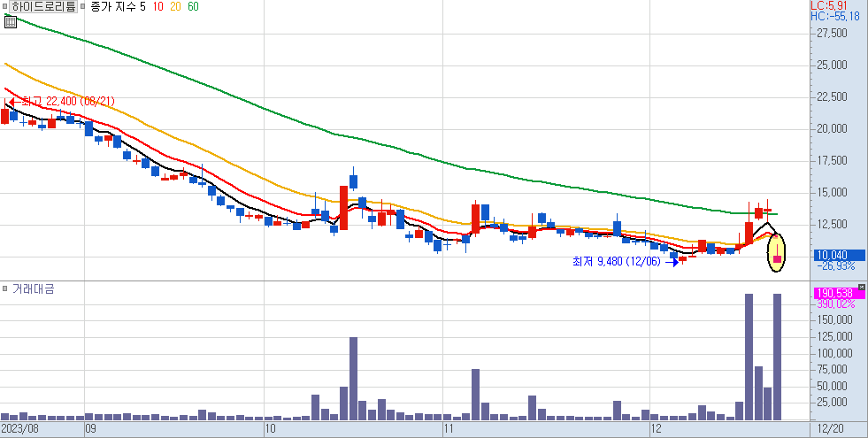Click the blue 10,040 current price tag
868x438 pixels.
point(839,255)
